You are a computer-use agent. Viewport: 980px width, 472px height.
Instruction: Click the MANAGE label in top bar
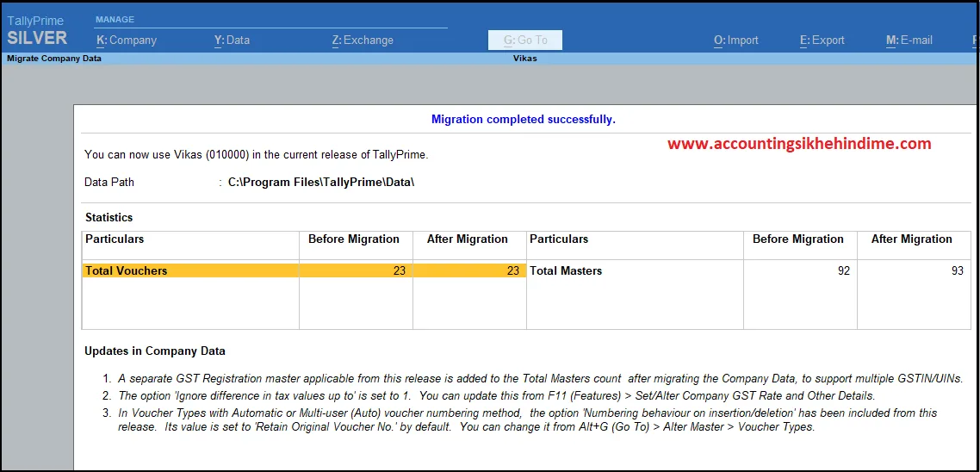point(115,20)
